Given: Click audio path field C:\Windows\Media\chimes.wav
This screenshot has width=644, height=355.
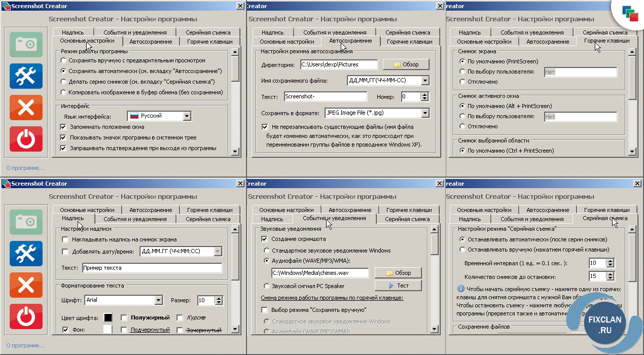Looking at the screenshot, I should pyautogui.click(x=320, y=273).
